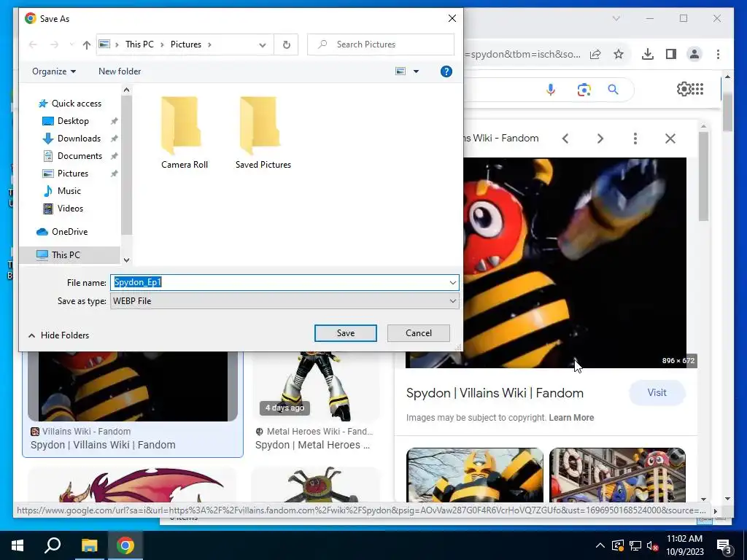Screen dimensions: 747x560
Task: Change view layout icon
Action: tap(400, 71)
